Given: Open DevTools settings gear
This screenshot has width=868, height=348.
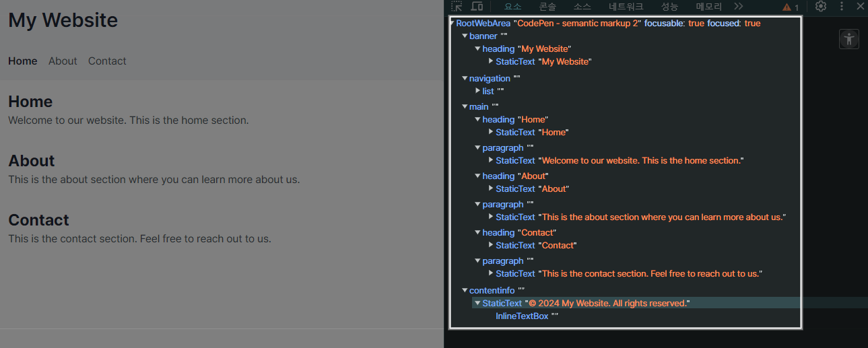Looking at the screenshot, I should (820, 7).
